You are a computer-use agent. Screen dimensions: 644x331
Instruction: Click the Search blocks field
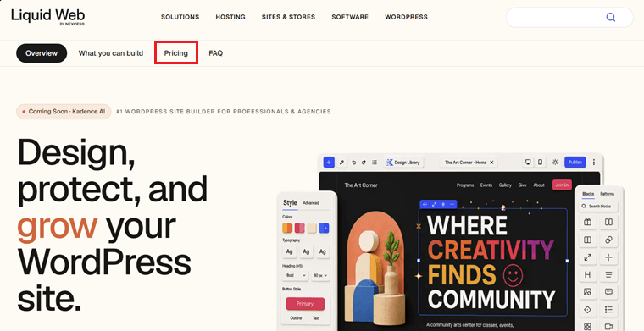598,207
